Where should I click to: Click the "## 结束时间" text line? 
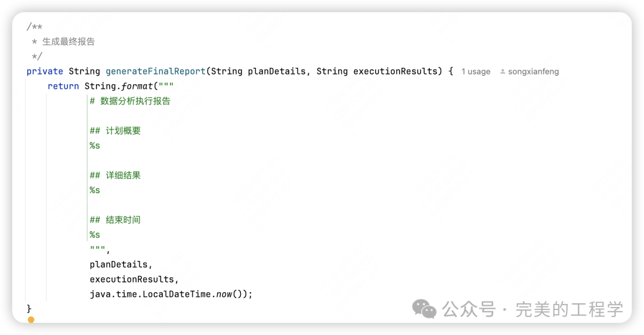(115, 220)
